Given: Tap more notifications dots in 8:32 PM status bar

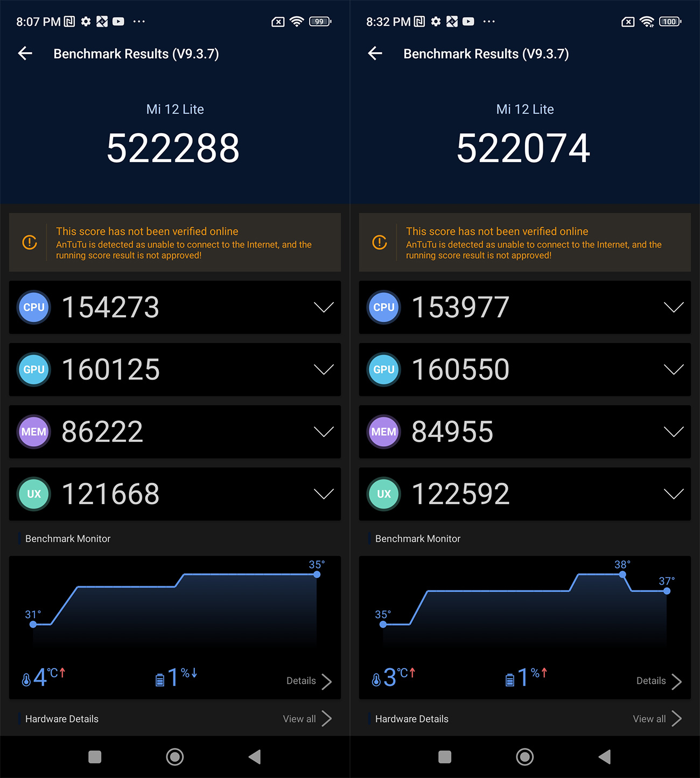Looking at the screenshot, I should tap(489, 22).
